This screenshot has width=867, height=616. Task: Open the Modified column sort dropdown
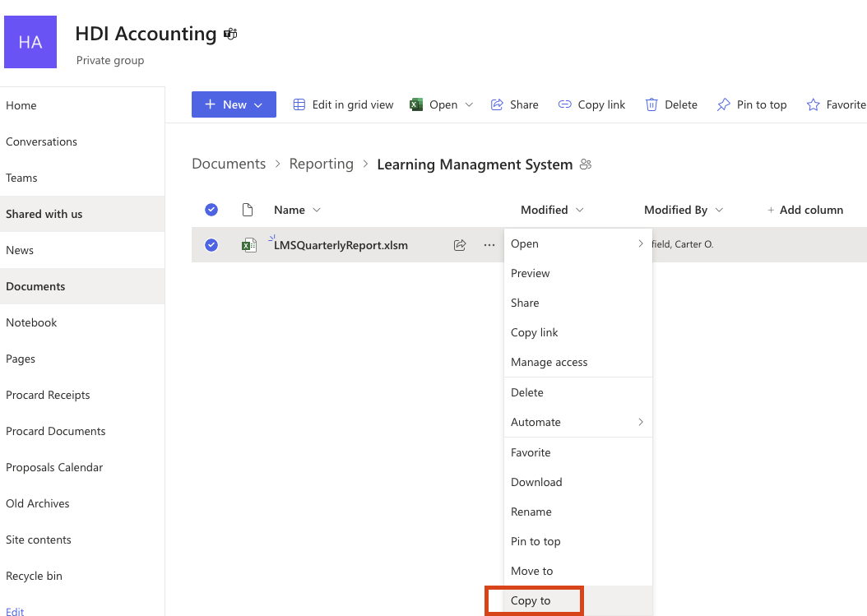tap(579, 210)
